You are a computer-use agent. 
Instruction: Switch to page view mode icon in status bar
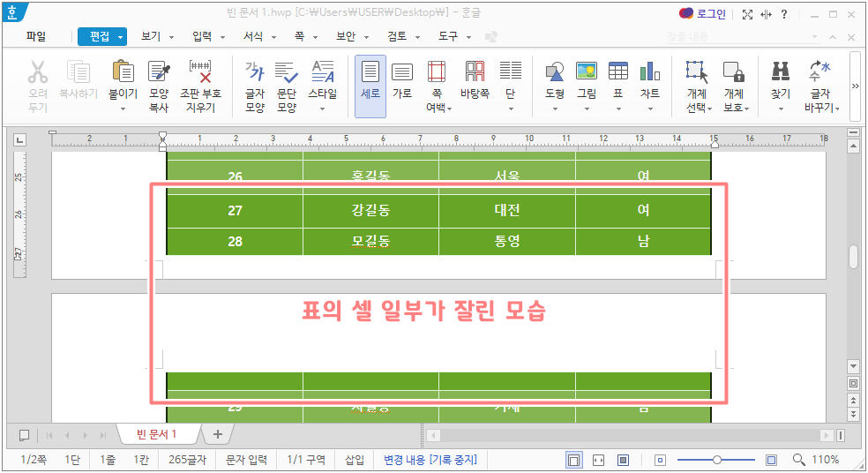point(574,460)
